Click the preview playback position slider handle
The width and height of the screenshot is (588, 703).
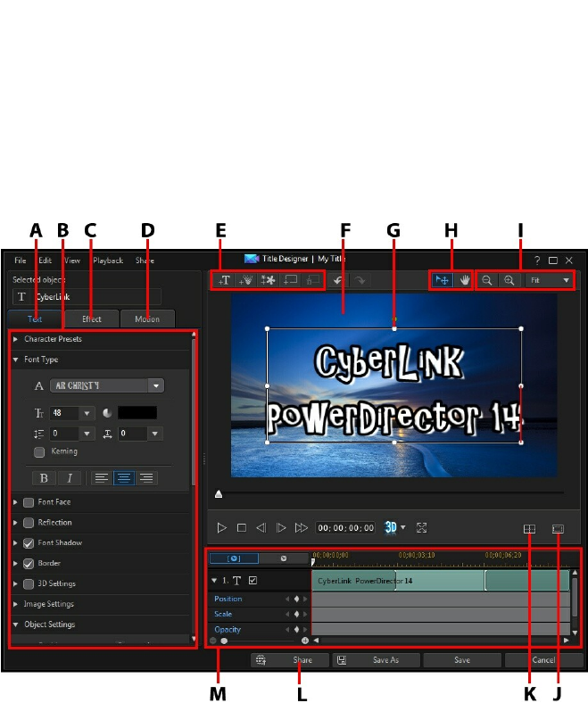coord(219,494)
